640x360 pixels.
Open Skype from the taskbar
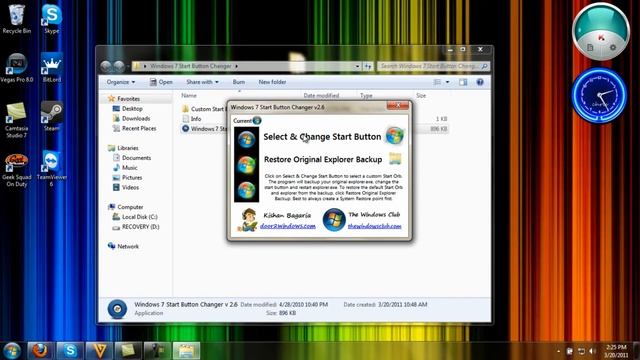[x=70, y=351]
